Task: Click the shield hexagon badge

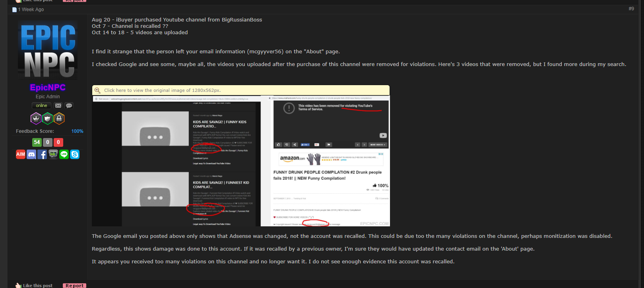Action: pos(48,118)
